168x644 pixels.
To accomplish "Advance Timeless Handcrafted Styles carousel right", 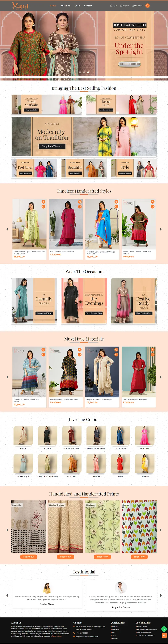I will 161,229.
